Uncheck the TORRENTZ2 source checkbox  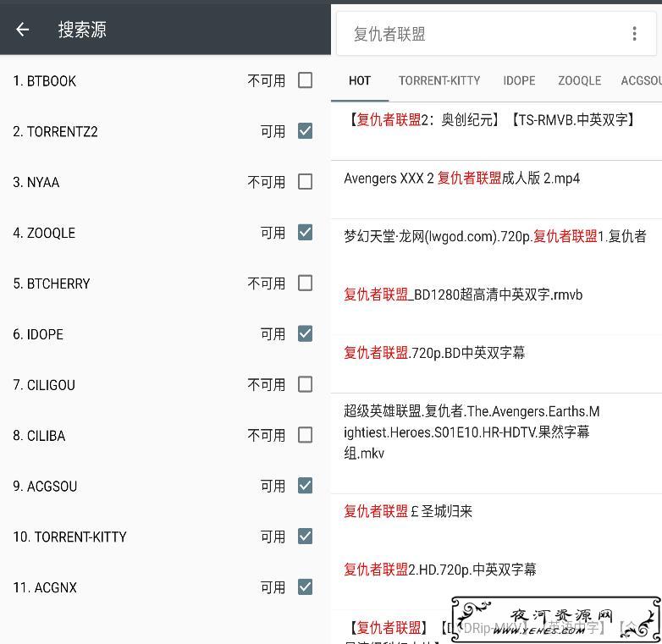pos(305,131)
